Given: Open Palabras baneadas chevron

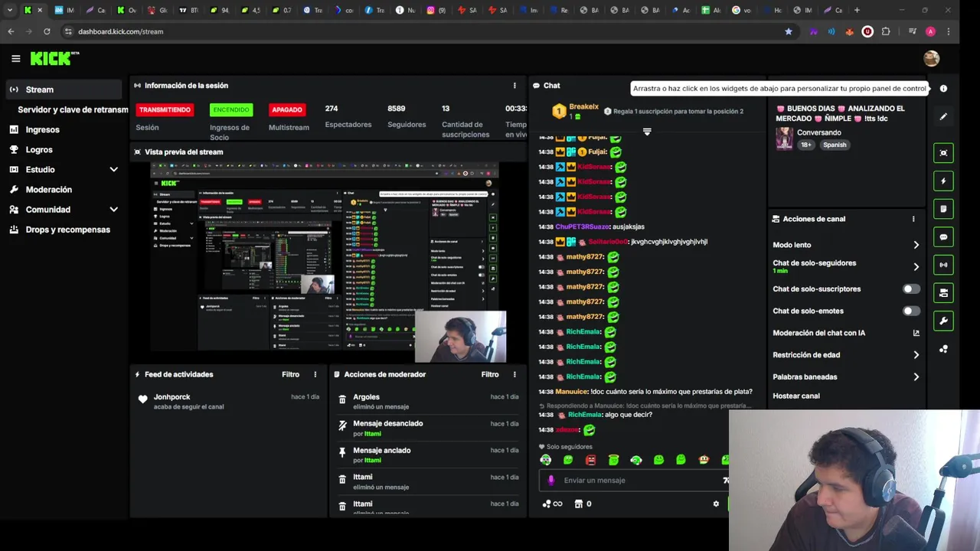Looking at the screenshot, I should tap(916, 377).
